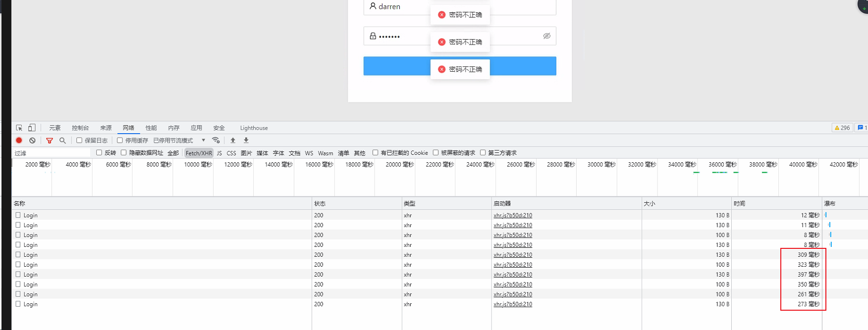Click the user icon in username field
Image resolution: width=868 pixels, height=330 pixels.
pyautogui.click(x=373, y=6)
